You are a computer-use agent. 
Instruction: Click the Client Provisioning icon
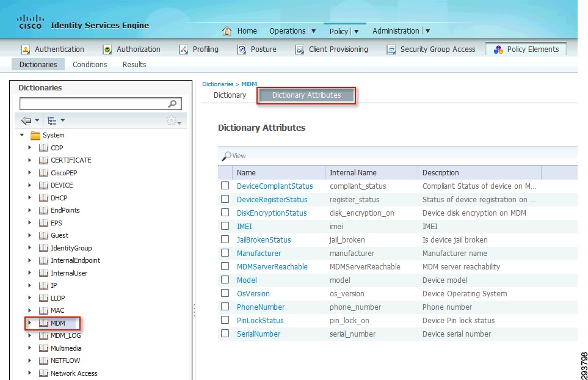[299, 49]
